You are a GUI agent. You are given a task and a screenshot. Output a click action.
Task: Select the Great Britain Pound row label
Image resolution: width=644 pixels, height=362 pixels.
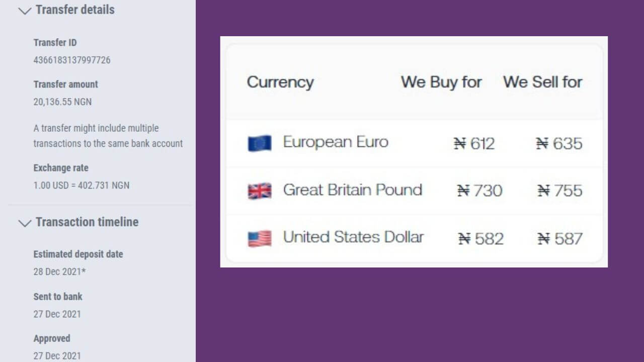353,190
